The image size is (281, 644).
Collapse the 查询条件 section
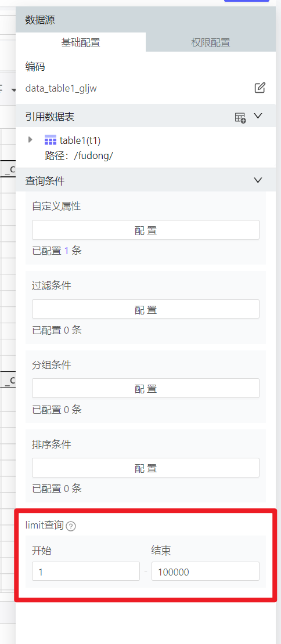click(x=258, y=180)
